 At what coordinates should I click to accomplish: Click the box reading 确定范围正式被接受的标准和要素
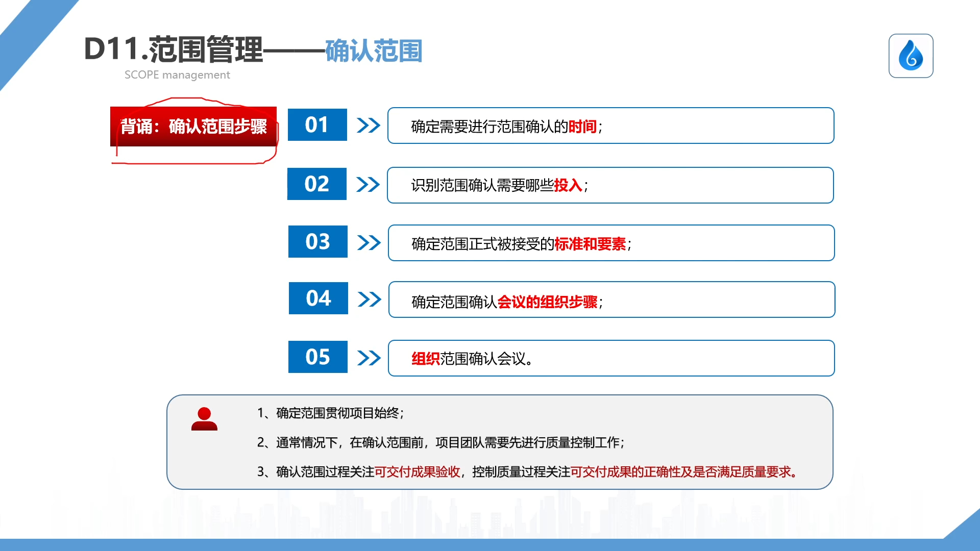pos(611,243)
